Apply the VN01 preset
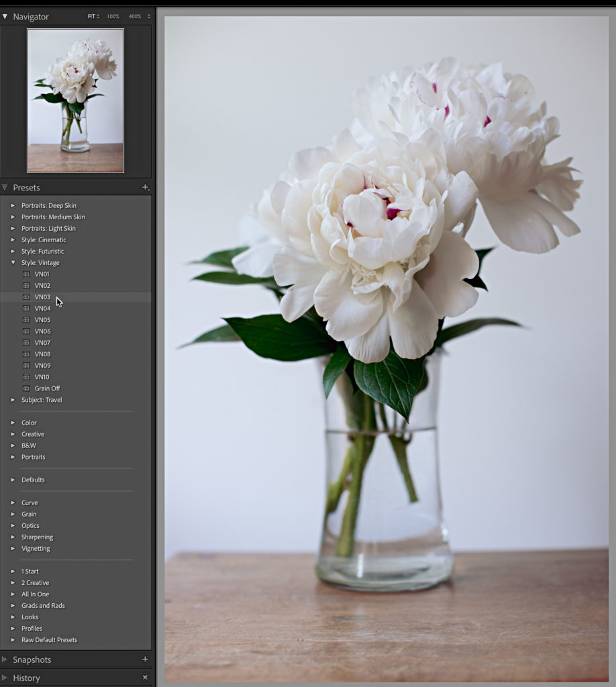The height and width of the screenshot is (687, 616). (x=42, y=274)
